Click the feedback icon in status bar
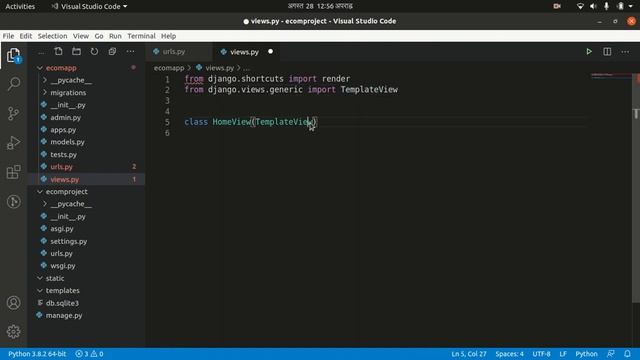The image size is (640, 360). point(611,354)
